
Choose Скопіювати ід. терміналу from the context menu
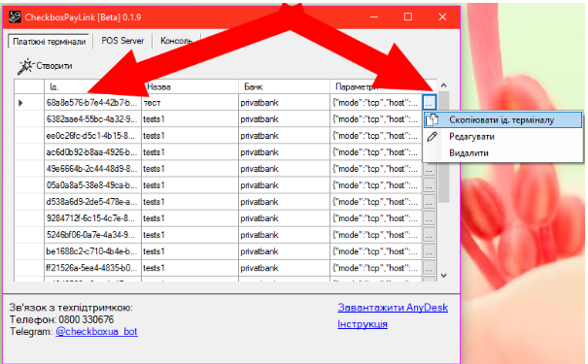pos(502,120)
